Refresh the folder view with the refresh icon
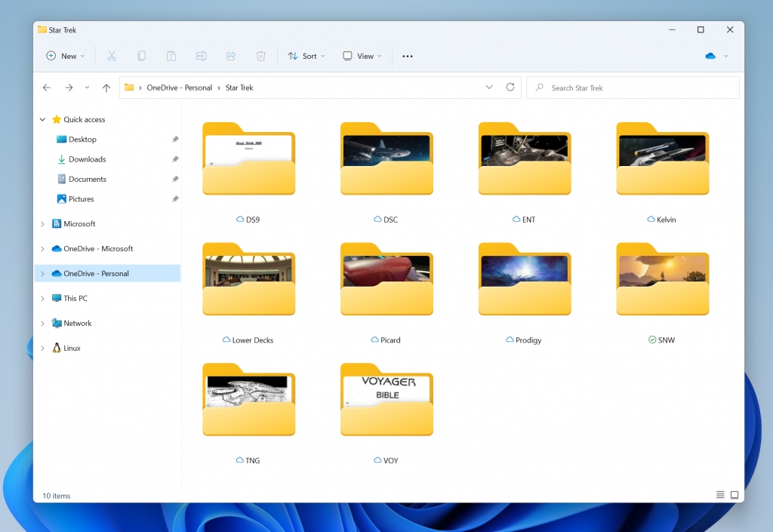Viewport: 773px width, 532px height. (x=510, y=87)
